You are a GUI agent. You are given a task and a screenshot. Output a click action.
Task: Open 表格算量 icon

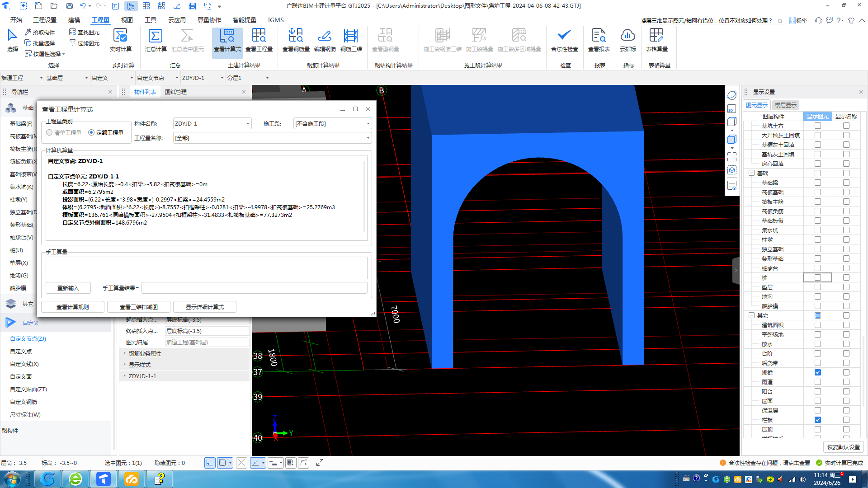click(656, 40)
